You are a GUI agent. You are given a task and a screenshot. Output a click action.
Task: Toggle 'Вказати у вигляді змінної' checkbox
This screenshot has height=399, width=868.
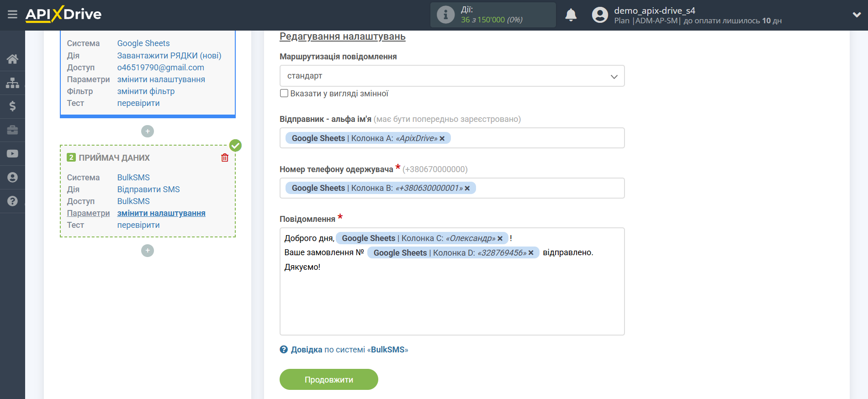point(284,94)
